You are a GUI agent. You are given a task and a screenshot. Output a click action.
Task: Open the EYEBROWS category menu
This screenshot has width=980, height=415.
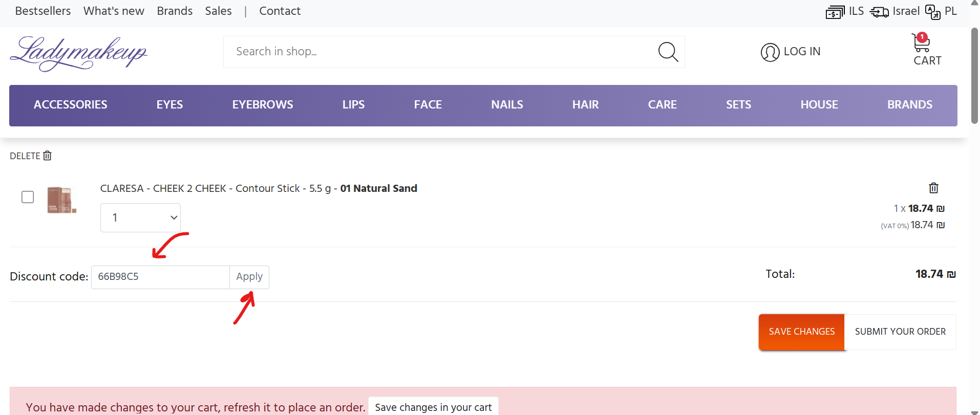click(263, 105)
